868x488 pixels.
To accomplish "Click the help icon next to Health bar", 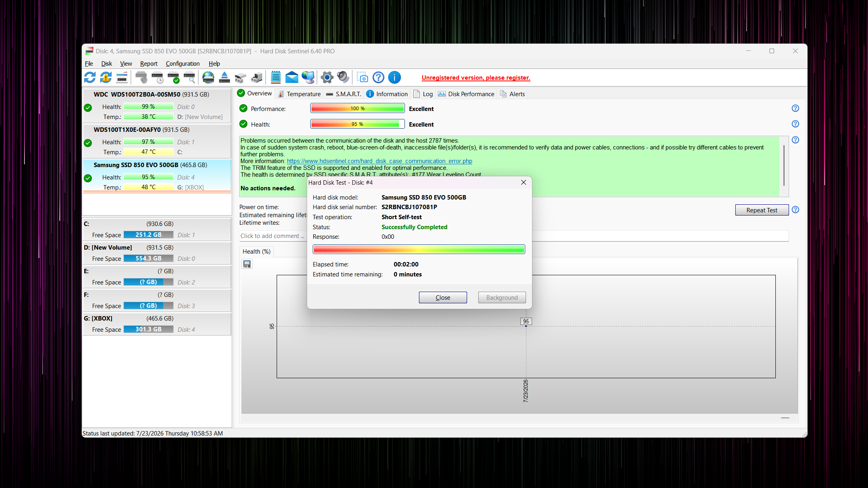I will click(795, 124).
